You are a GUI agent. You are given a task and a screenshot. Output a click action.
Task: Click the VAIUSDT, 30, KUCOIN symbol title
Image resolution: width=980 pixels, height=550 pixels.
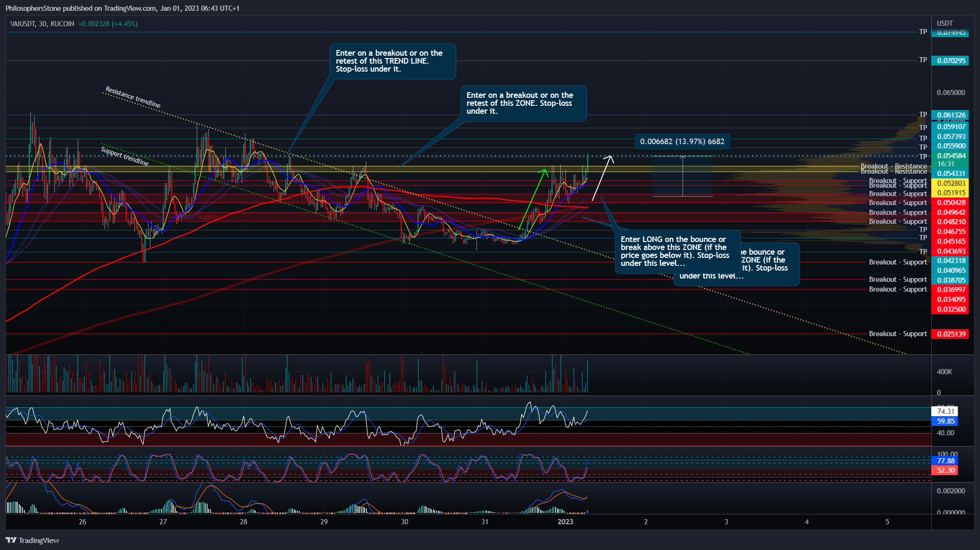tap(42, 23)
